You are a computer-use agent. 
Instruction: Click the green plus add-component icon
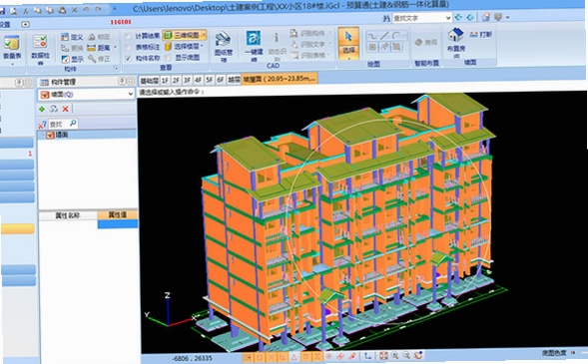[x=42, y=109]
